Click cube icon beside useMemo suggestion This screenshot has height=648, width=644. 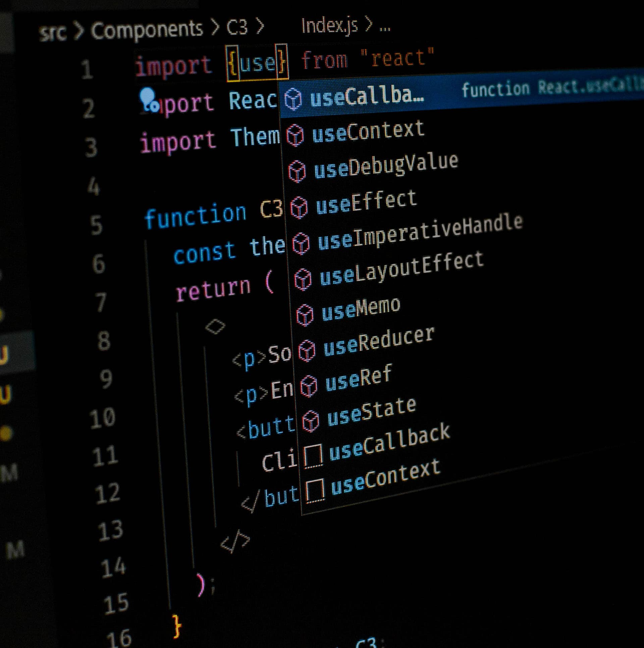[305, 315]
